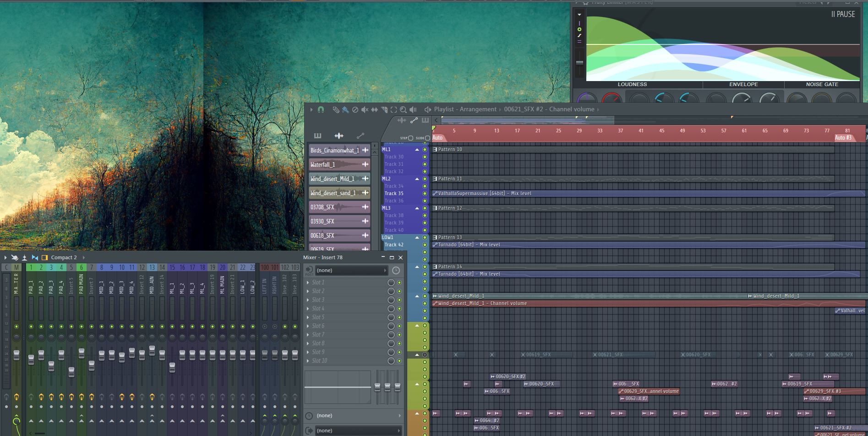
Task: Mute the PAD_1 mixer track
Action: [x=31, y=327]
